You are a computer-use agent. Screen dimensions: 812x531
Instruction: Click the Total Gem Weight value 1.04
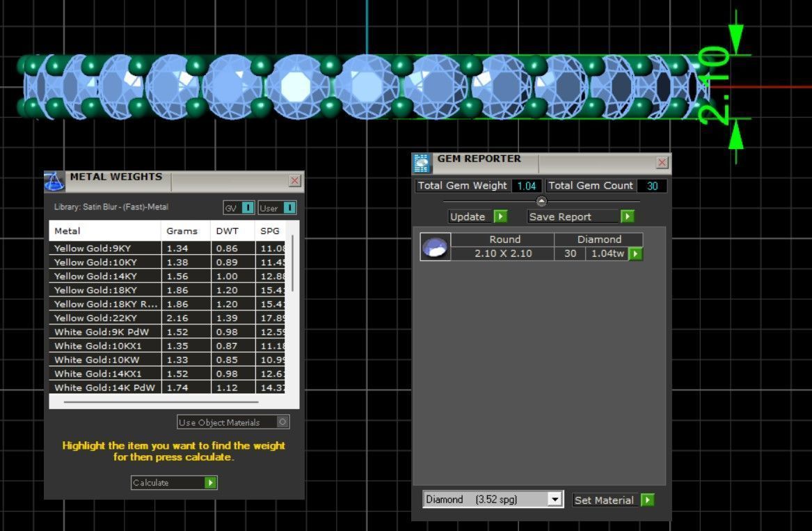(527, 186)
